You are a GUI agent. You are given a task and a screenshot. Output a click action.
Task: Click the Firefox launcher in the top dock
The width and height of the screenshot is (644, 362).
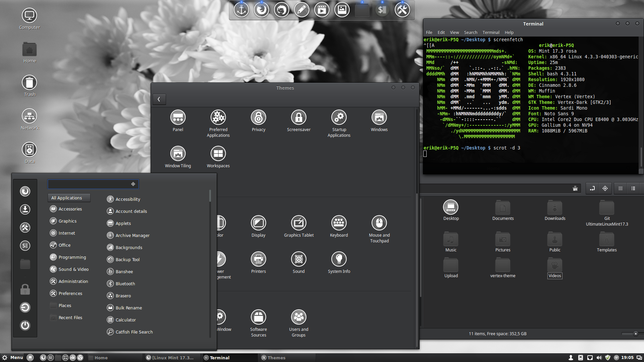(x=261, y=10)
